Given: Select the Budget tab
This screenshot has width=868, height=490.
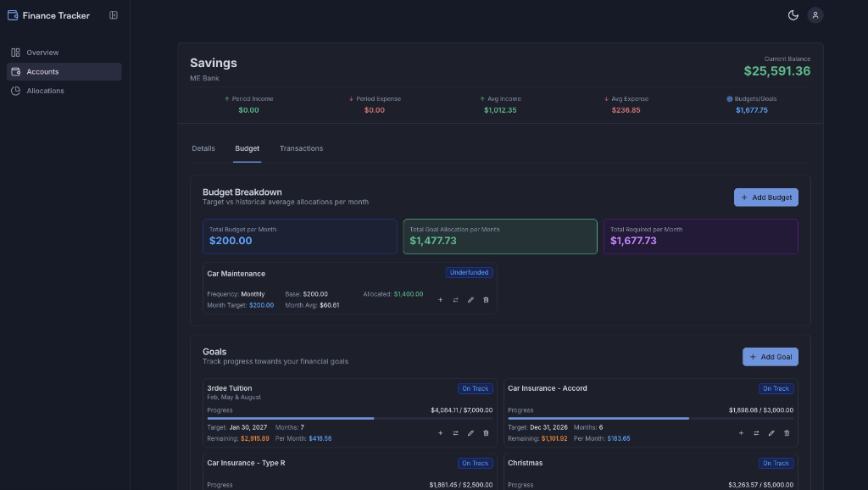Looking at the screenshot, I should click(247, 148).
